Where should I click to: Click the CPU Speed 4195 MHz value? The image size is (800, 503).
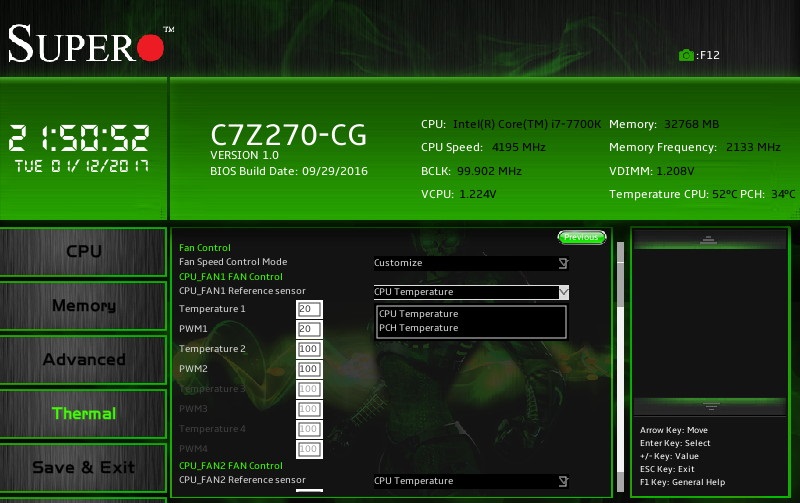(518, 147)
